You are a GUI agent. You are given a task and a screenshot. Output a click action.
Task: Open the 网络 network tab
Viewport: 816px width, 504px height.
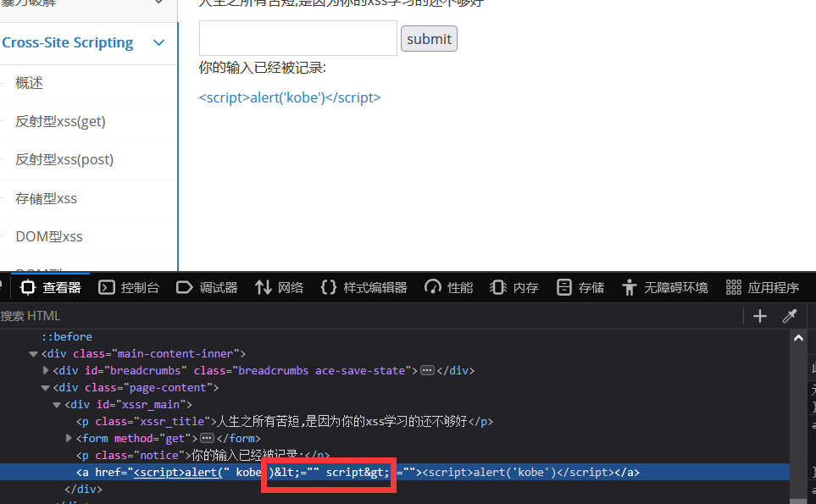280,288
